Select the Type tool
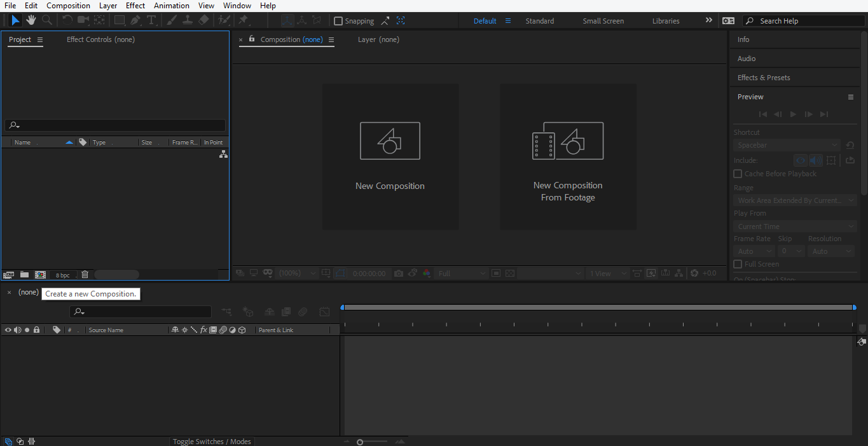Image resolution: width=868 pixels, height=446 pixels. coord(151,20)
